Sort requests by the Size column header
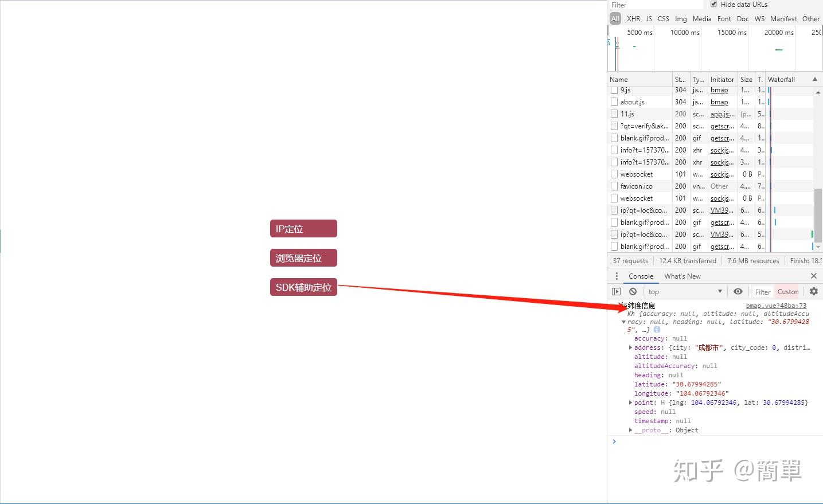This screenshot has height=504, width=823. tap(746, 79)
